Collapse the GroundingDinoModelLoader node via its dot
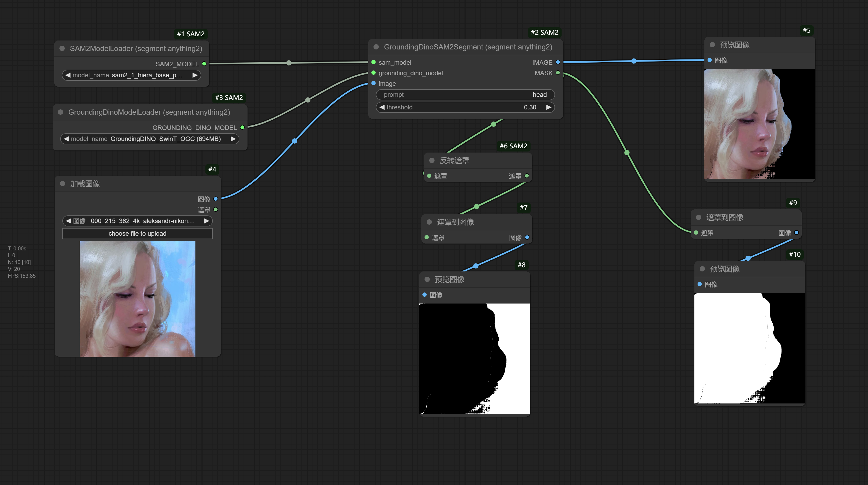Image resolution: width=868 pixels, height=485 pixels. tap(61, 112)
